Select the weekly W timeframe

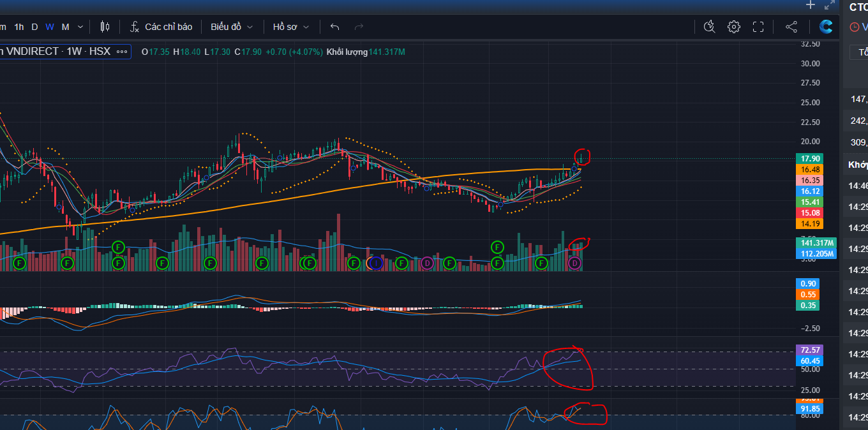(50, 27)
